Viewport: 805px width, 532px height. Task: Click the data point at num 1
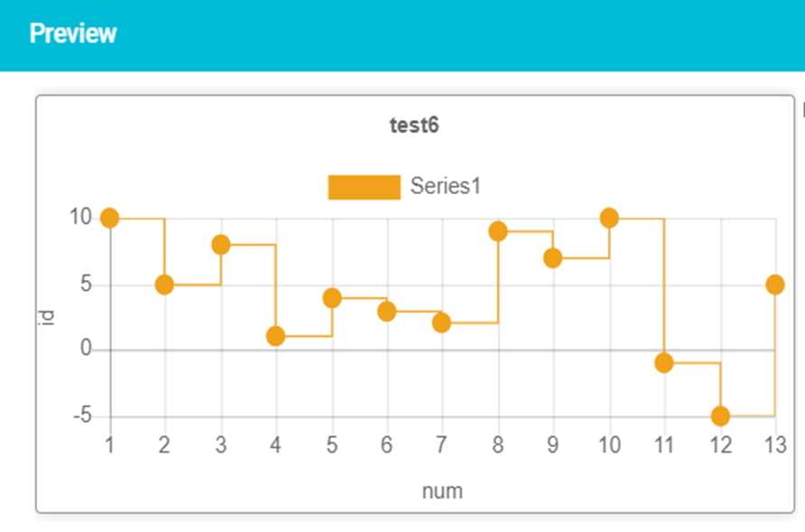click(110, 218)
